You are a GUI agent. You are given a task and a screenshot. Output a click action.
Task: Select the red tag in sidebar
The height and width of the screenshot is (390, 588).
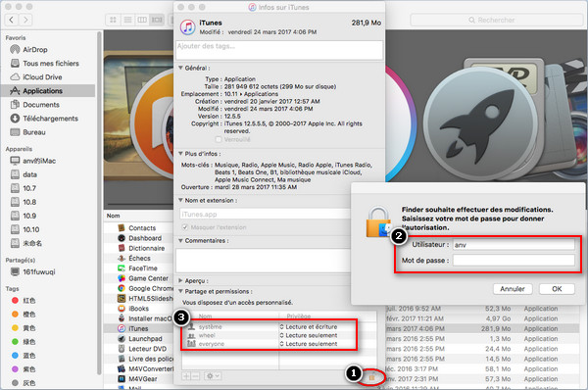click(24, 301)
